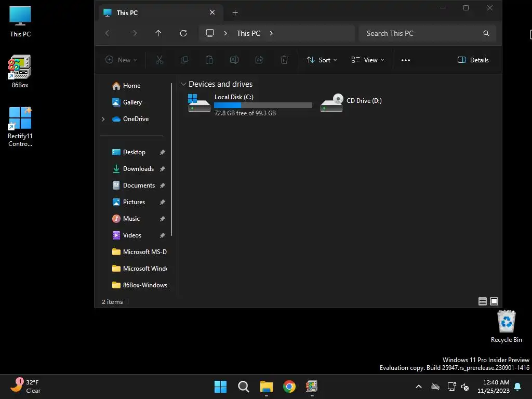Click This PC breadcrumb in address bar
The width and height of the screenshot is (532, 399).
coord(248,33)
